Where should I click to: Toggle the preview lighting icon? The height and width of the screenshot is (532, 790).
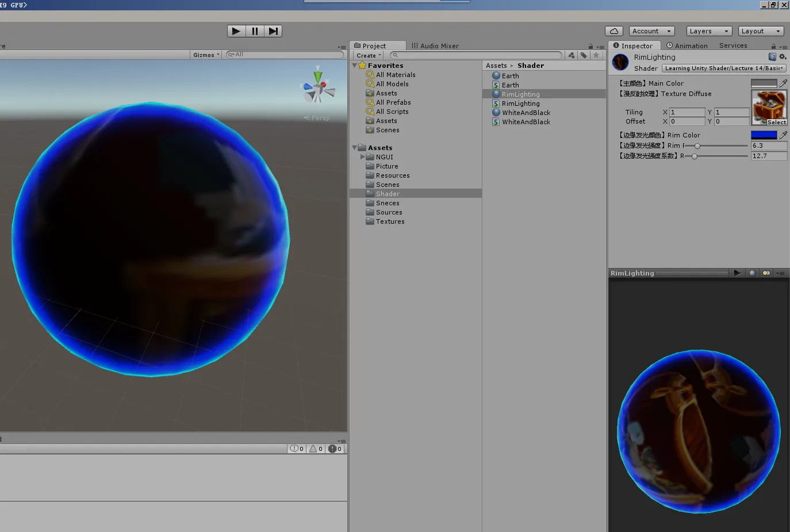click(766, 273)
